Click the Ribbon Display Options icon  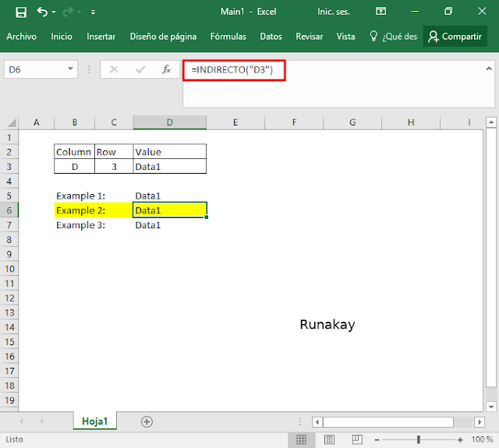(x=380, y=12)
